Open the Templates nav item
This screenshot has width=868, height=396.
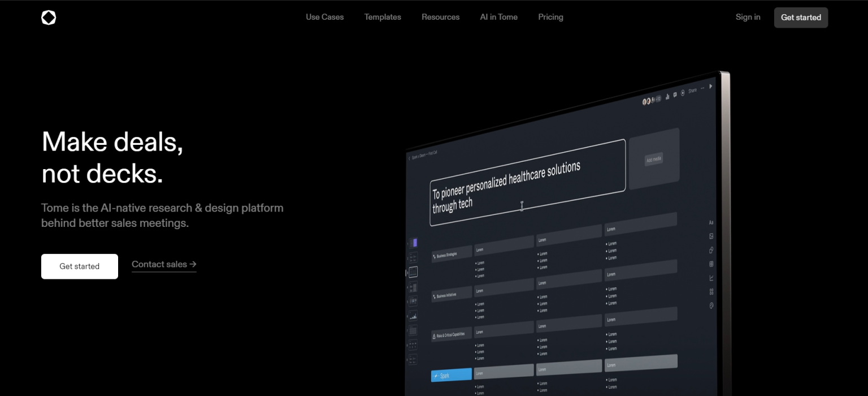[x=383, y=17]
